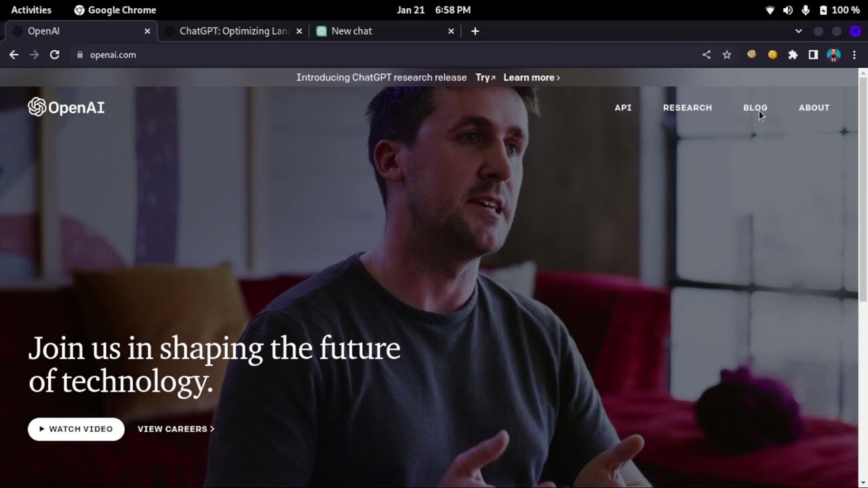Image resolution: width=868 pixels, height=488 pixels.
Task: Click the microphone status icon
Action: (x=806, y=10)
